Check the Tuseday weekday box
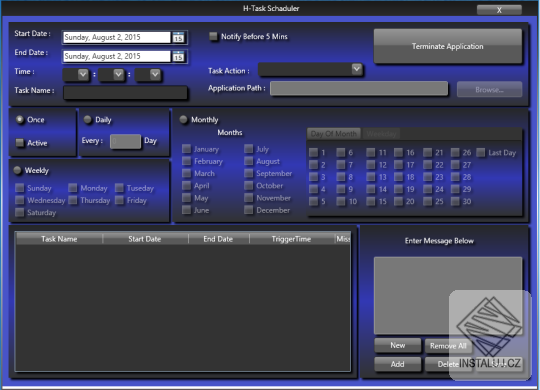540x390 pixels. tap(119, 188)
